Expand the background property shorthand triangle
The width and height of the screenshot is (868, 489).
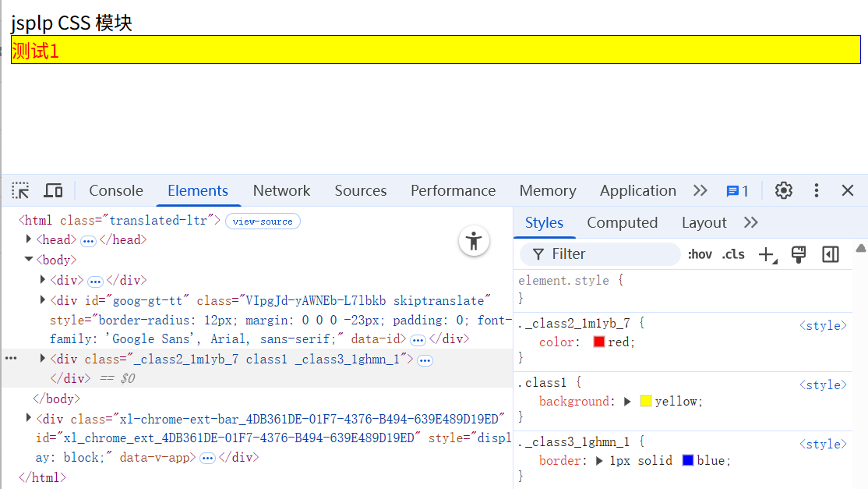(628, 401)
